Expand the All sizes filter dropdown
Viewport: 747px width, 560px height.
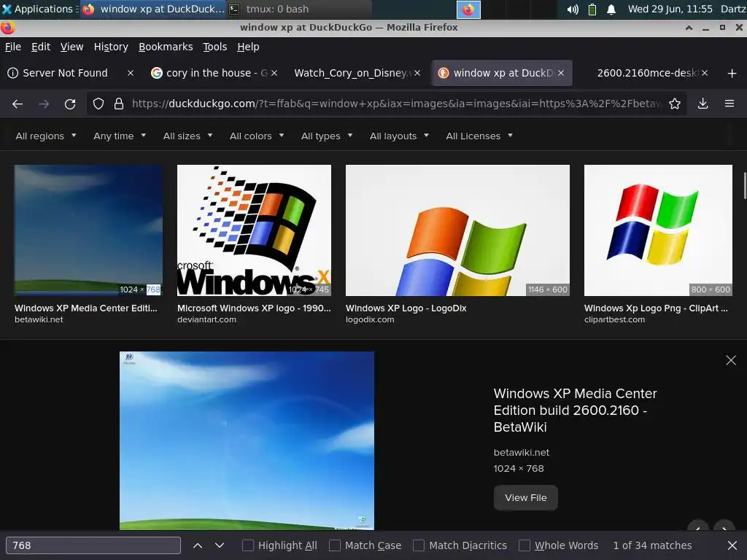(x=187, y=136)
